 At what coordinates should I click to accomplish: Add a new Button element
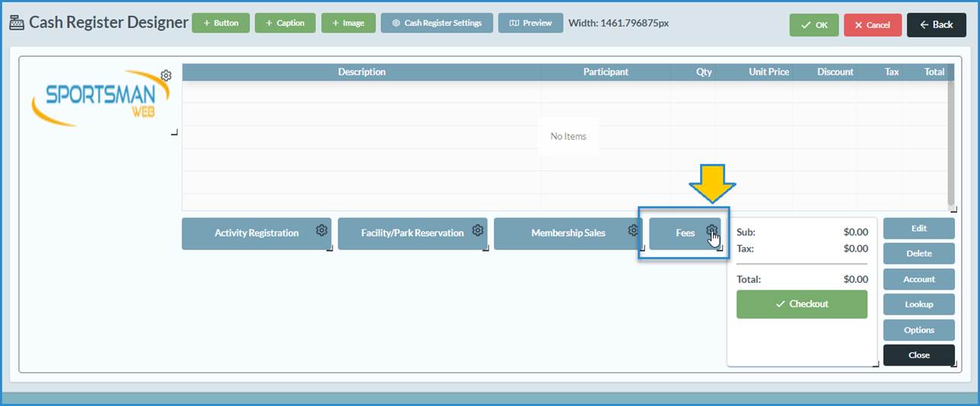click(221, 24)
